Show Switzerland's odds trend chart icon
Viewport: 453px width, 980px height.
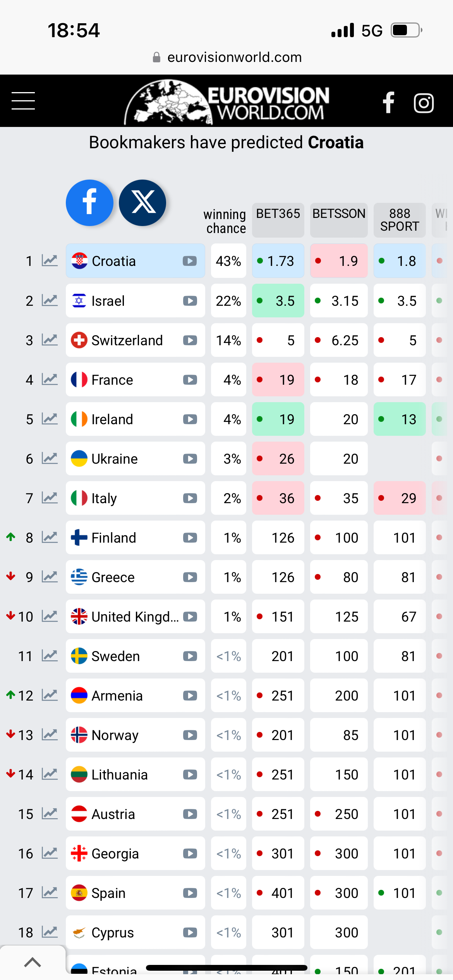(x=50, y=340)
